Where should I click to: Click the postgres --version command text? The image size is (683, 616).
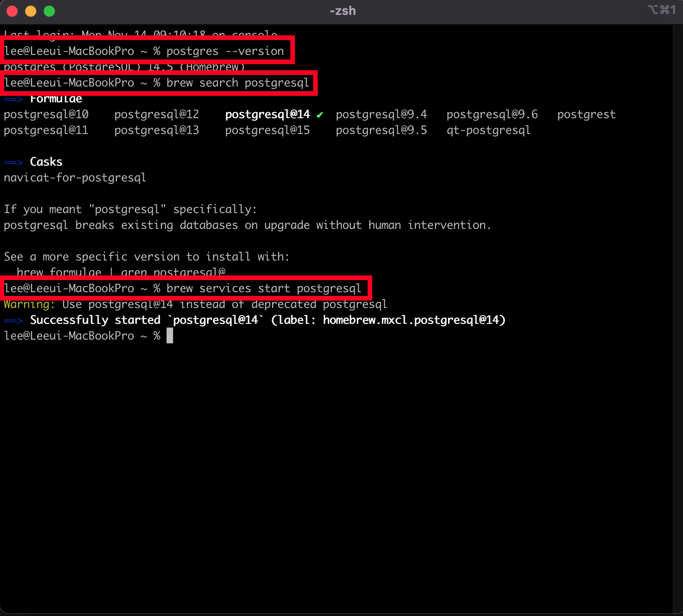pyautogui.click(x=225, y=51)
